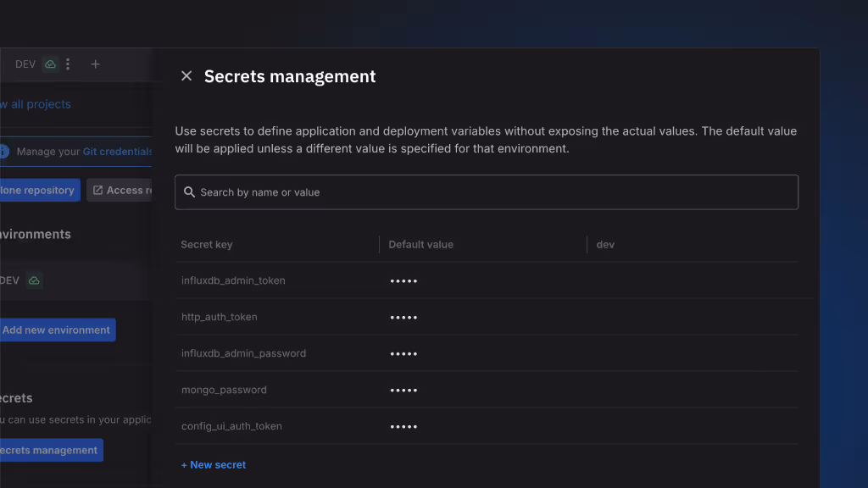Select the config_ui_auth_token secret key
868x488 pixels.
(x=231, y=426)
